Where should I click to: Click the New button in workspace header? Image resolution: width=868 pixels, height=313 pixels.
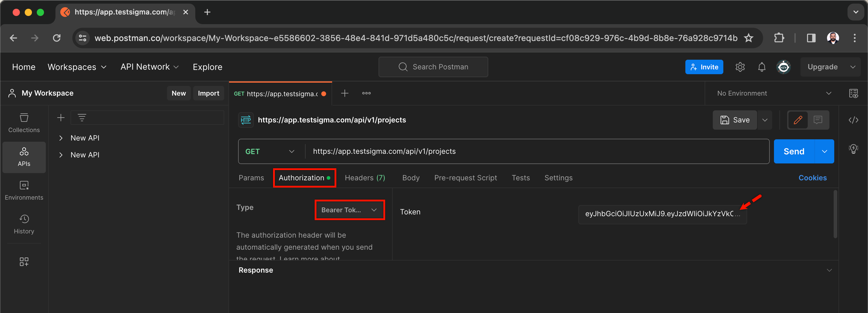pyautogui.click(x=179, y=93)
